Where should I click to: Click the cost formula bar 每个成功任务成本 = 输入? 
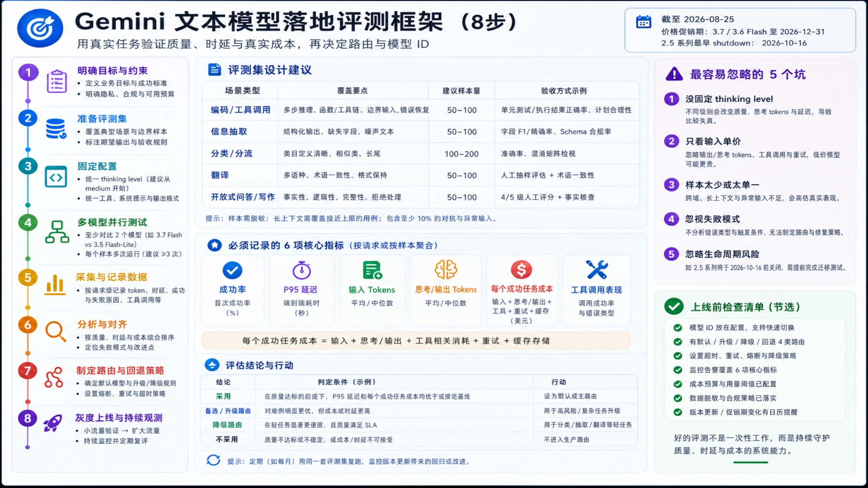tap(416, 341)
